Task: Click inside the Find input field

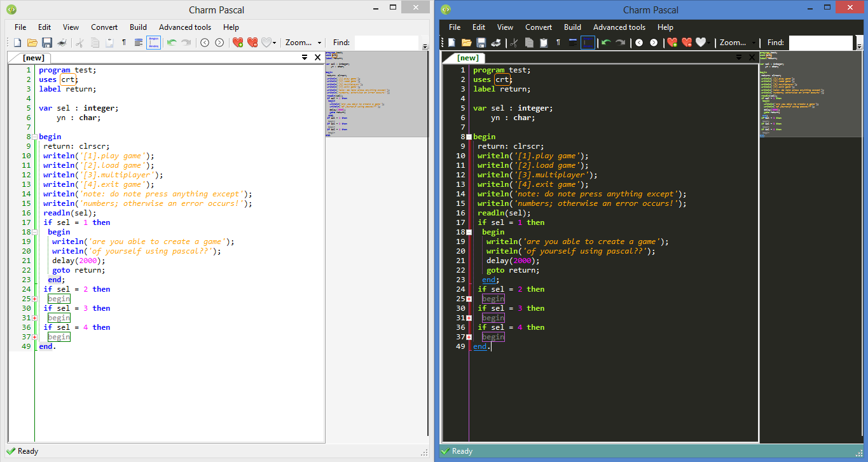Action: coord(385,42)
